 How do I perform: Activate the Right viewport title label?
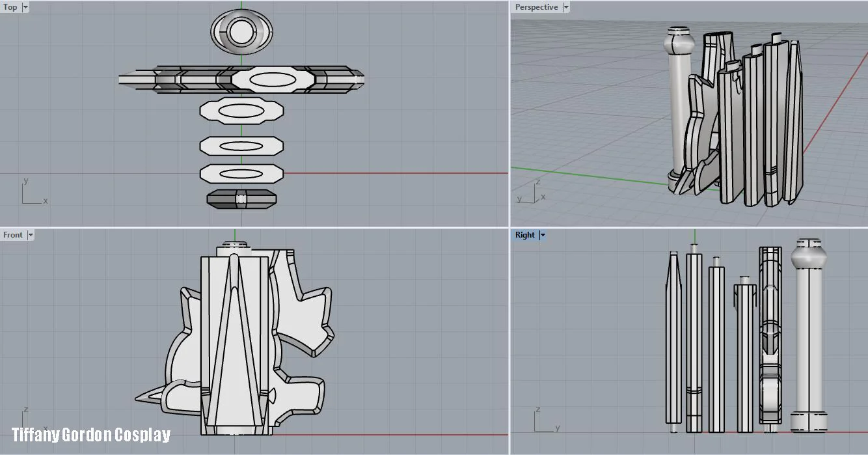525,235
